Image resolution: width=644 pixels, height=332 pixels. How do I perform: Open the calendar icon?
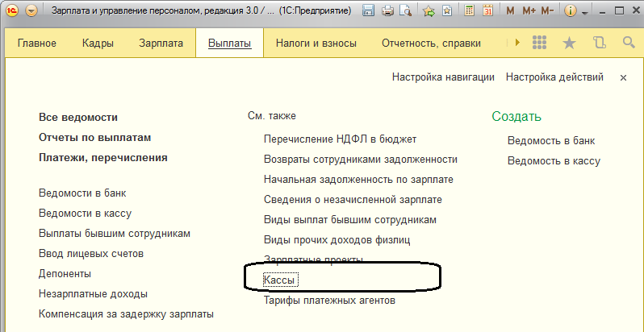[x=488, y=11]
